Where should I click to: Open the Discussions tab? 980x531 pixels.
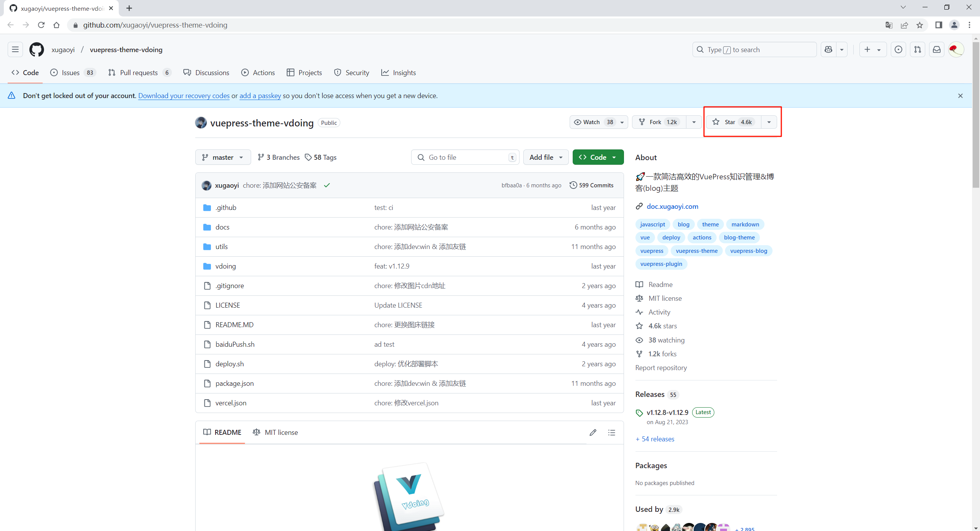(206, 72)
